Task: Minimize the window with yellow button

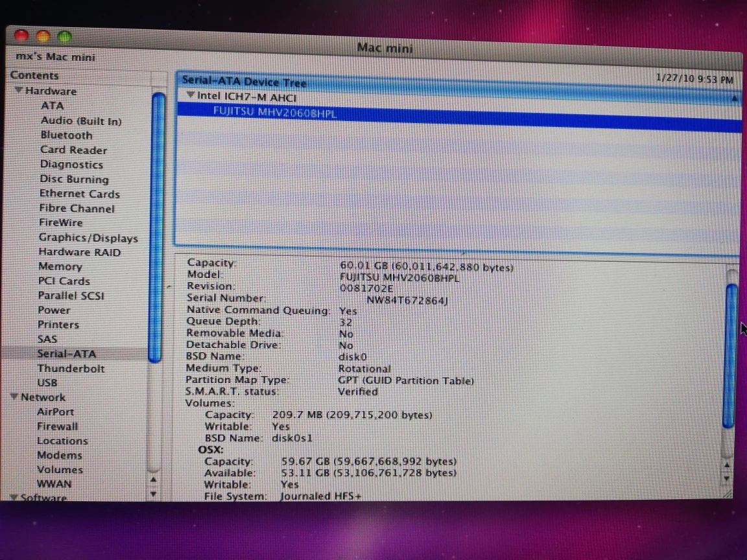Action: [x=43, y=36]
